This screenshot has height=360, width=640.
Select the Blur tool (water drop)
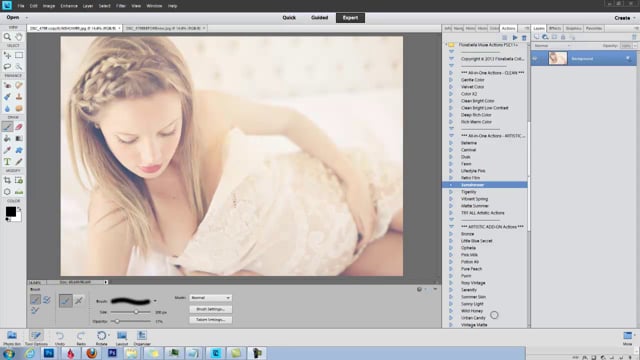click(7, 109)
